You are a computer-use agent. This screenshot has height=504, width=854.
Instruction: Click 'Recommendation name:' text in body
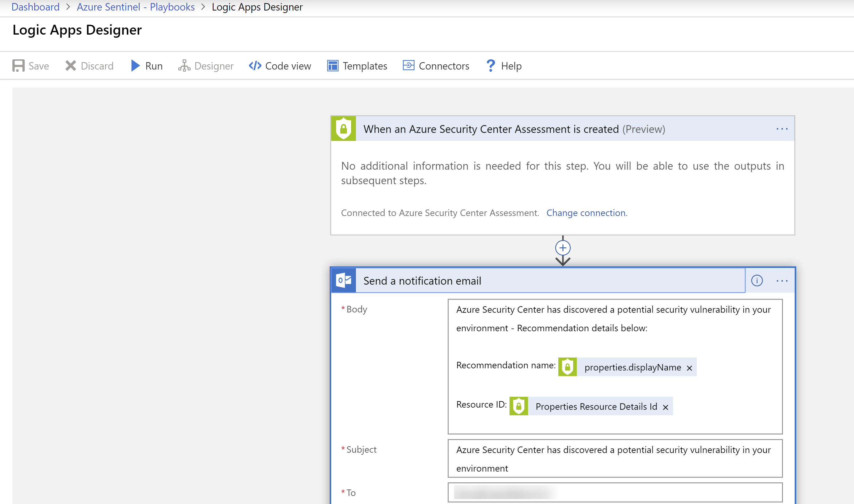point(505,366)
